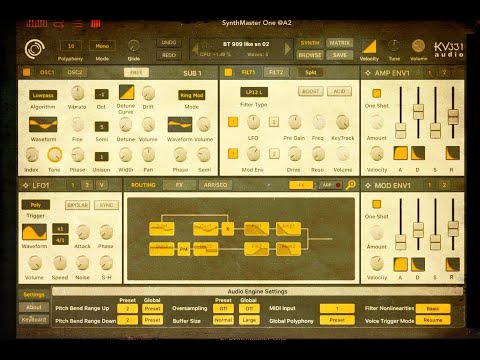Toggle the FILT1 enable square

point(228,72)
